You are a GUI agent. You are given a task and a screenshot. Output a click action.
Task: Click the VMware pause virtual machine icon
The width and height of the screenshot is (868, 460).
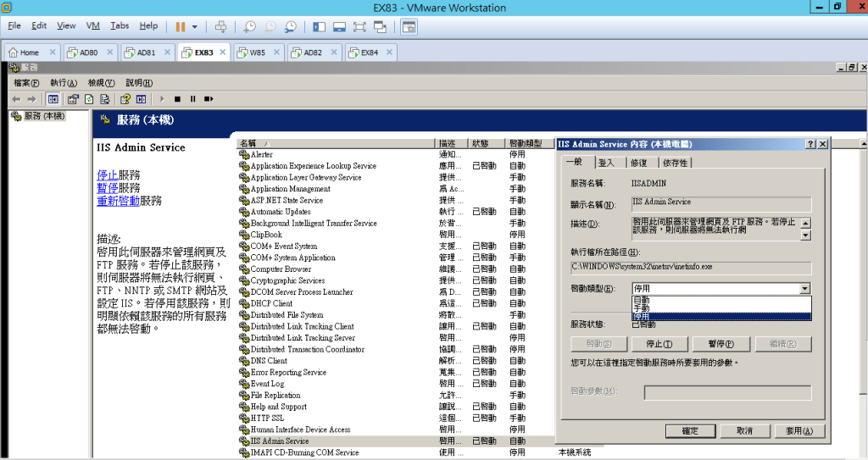[181, 26]
